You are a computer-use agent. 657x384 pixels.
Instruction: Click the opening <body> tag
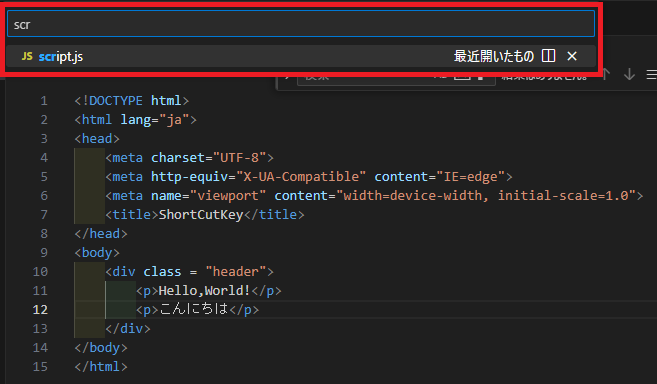click(x=97, y=253)
